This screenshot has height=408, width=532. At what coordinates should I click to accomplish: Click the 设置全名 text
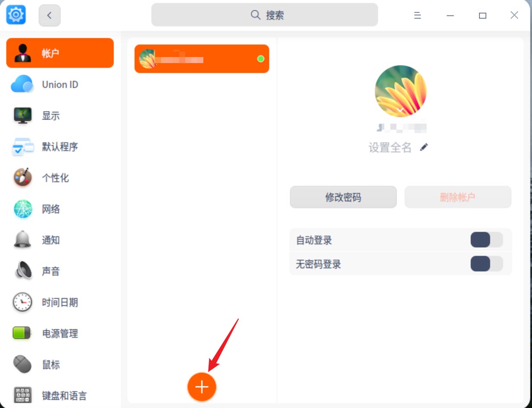pyautogui.click(x=390, y=148)
